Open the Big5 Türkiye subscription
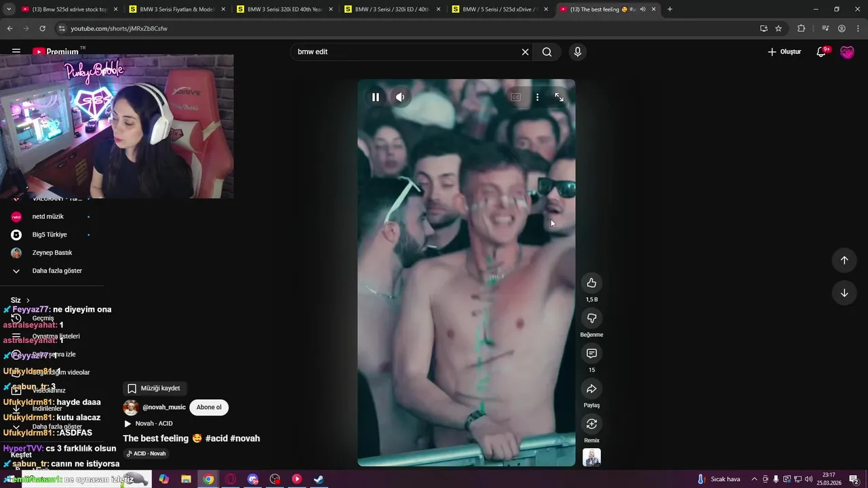868x488 pixels. point(50,235)
